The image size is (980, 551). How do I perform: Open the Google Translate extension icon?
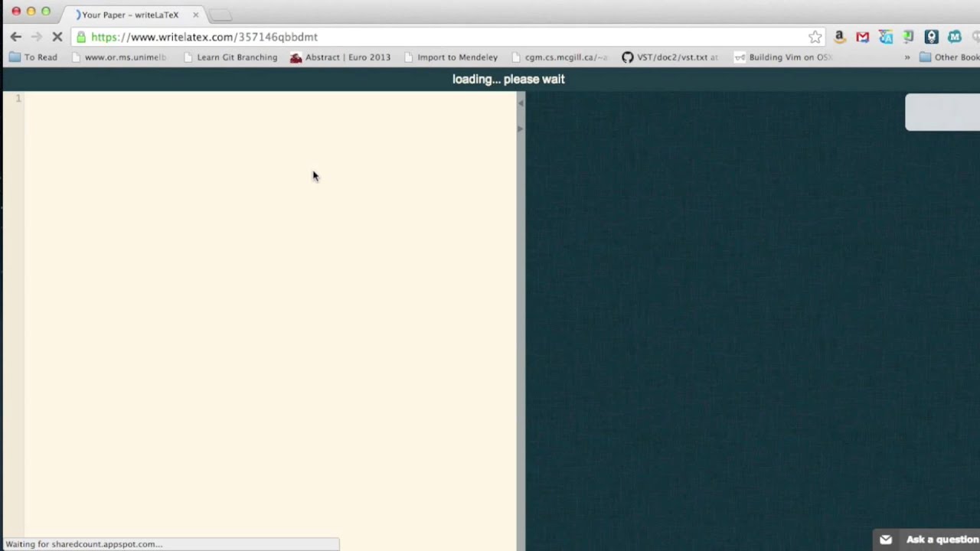tap(886, 37)
